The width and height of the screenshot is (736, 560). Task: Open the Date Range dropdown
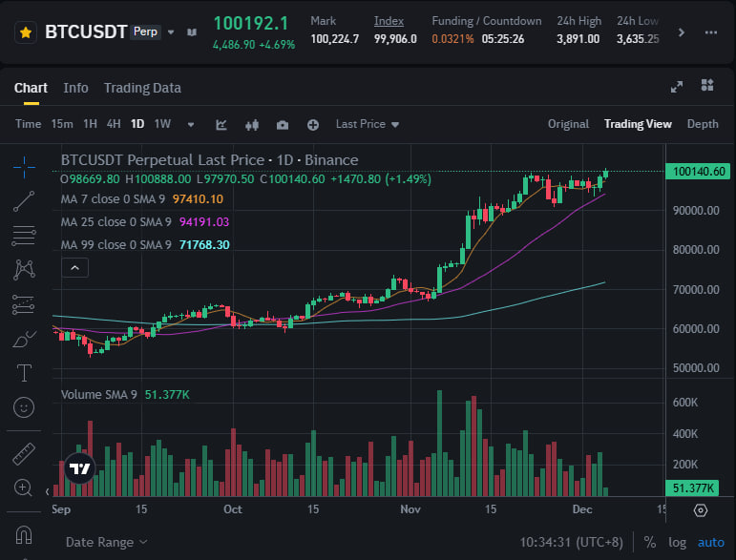(106, 543)
